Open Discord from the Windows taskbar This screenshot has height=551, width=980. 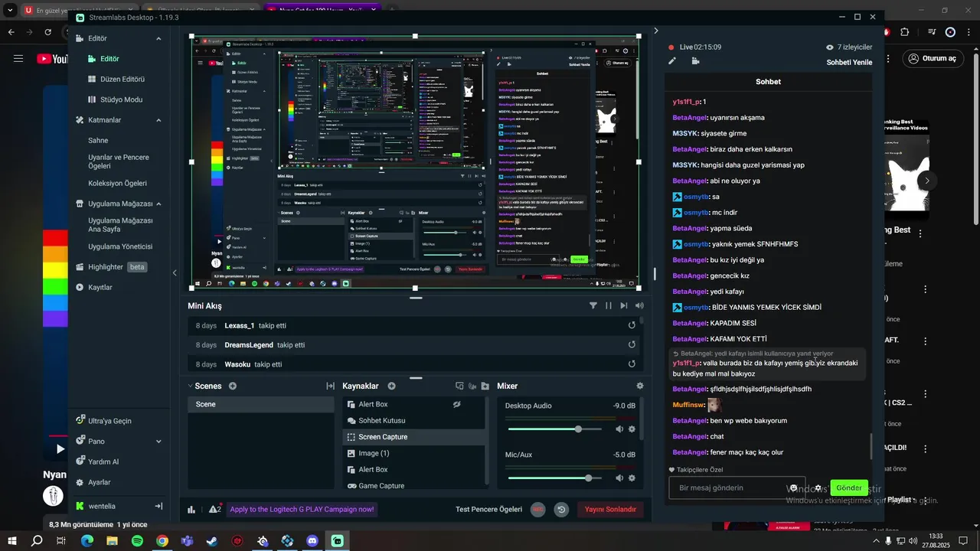click(312, 541)
